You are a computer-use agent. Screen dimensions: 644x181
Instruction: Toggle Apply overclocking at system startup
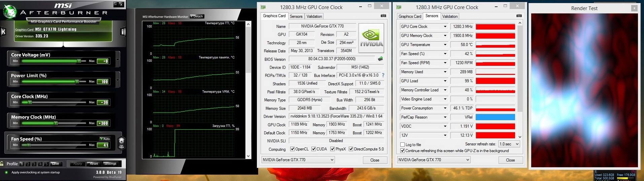(x=6, y=172)
